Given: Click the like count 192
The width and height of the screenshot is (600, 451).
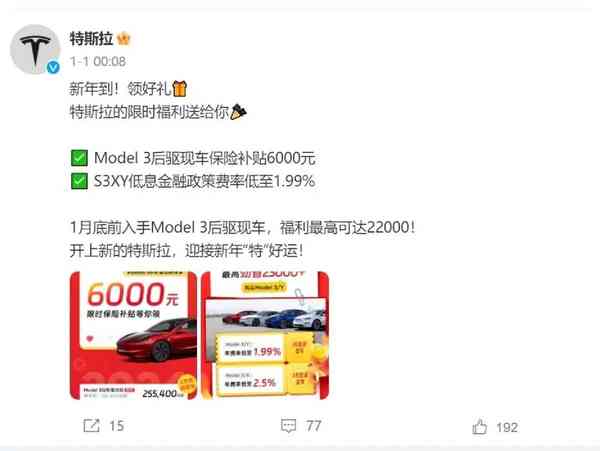Looking at the screenshot, I should pyautogui.click(x=507, y=427).
